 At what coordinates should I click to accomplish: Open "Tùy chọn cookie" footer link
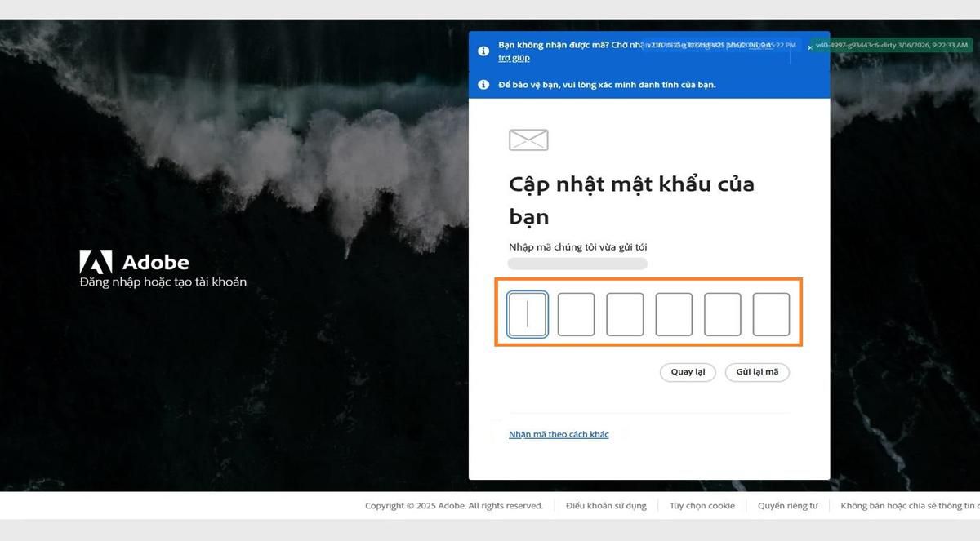(x=702, y=505)
